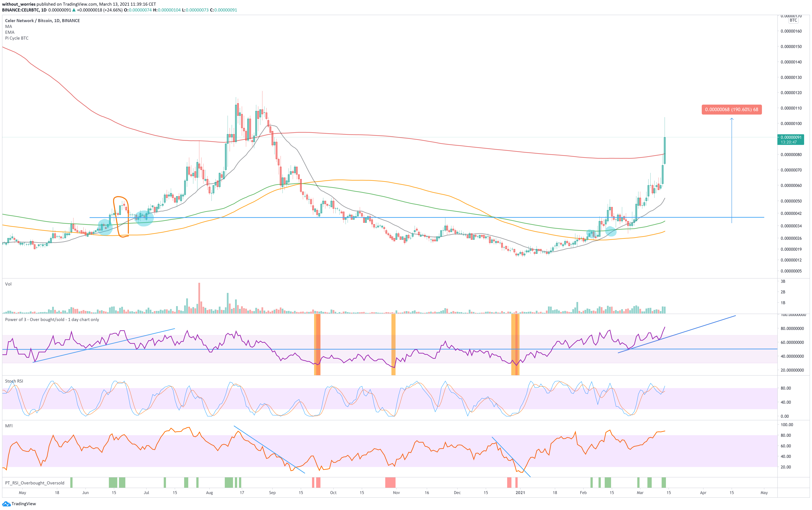Select the PT_RSI_Overbought_Oversold label
Image resolution: width=812 pixels, height=510 pixels.
coord(34,483)
